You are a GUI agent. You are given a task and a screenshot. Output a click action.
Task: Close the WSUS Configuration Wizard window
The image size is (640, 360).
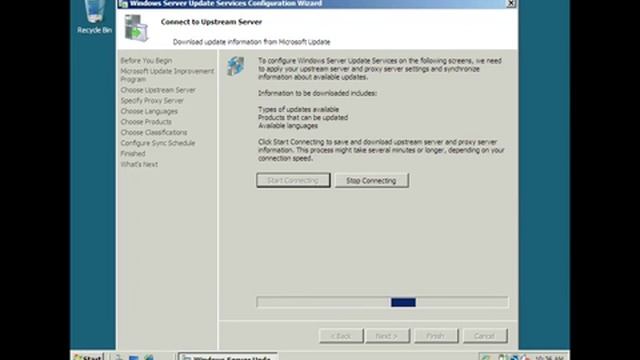511,4
